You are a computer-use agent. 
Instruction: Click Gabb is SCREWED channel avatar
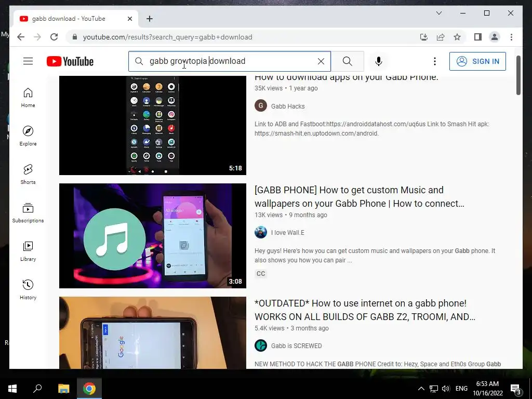click(x=261, y=345)
